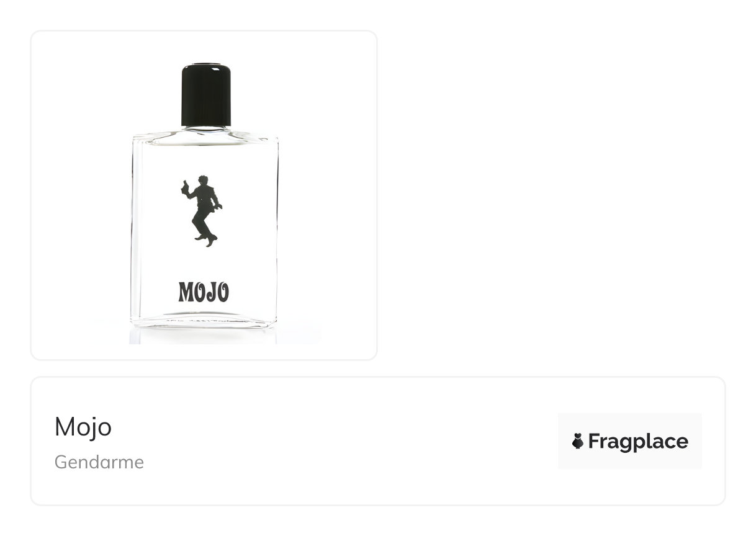Click the silhouette's head

tap(202, 181)
